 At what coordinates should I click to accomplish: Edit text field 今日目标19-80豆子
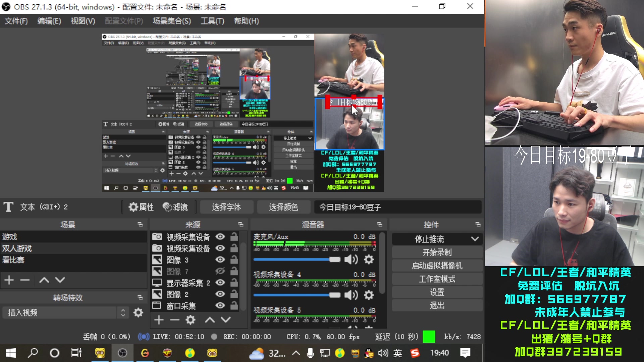398,207
